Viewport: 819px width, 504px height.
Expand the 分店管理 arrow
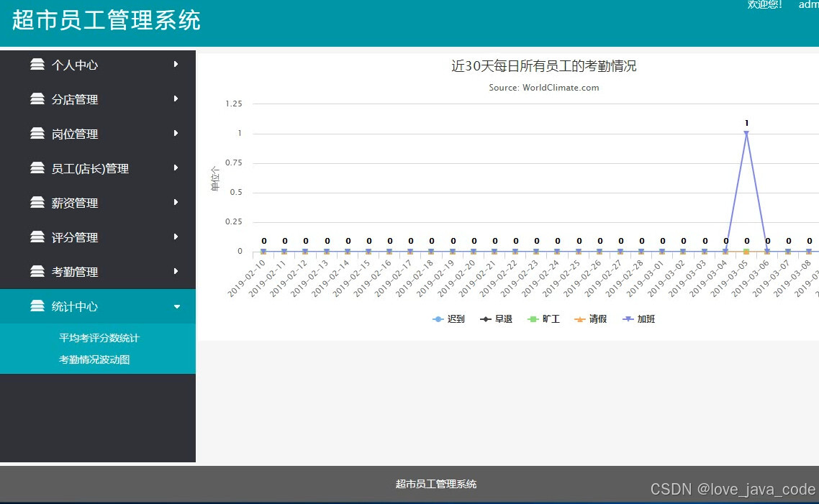(176, 98)
